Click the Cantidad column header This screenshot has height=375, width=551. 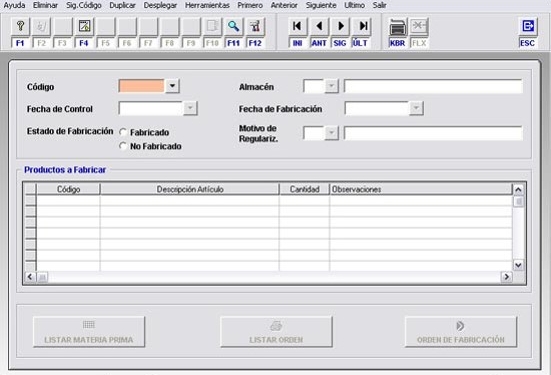click(304, 189)
